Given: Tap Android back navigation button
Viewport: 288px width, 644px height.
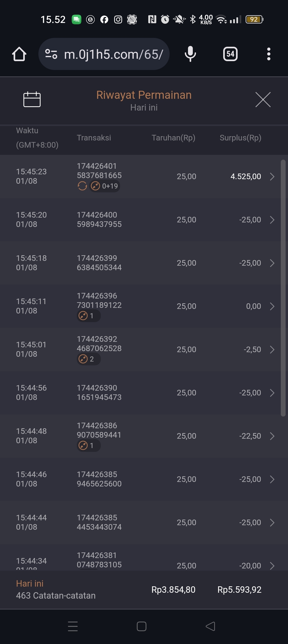Looking at the screenshot, I should click(210, 626).
